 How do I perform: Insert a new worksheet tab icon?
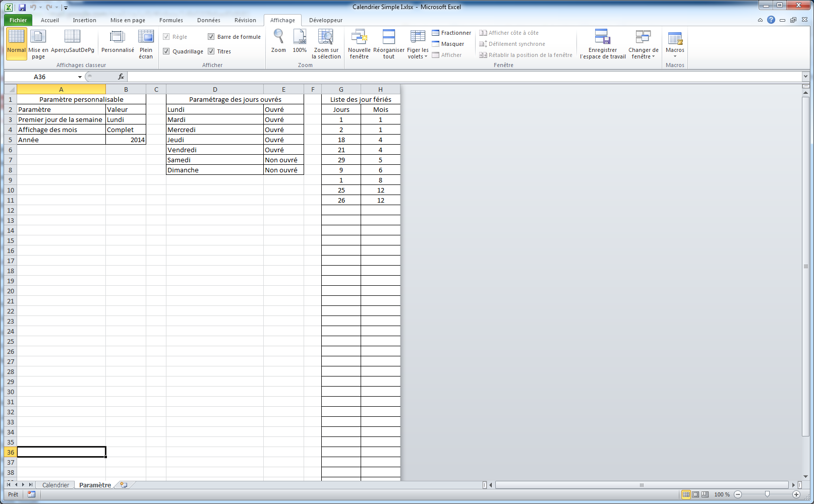pos(124,485)
